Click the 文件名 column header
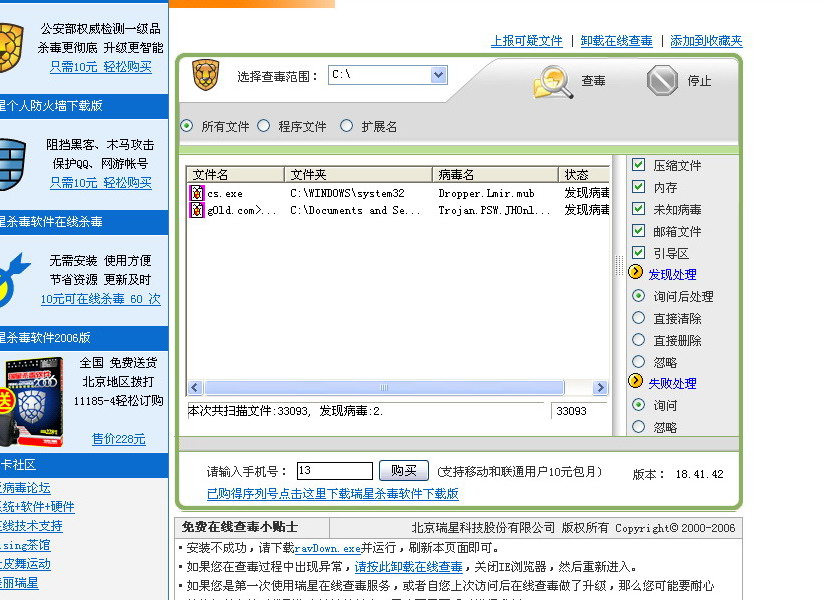Image resolution: width=826 pixels, height=600 pixels. pyautogui.click(x=235, y=174)
